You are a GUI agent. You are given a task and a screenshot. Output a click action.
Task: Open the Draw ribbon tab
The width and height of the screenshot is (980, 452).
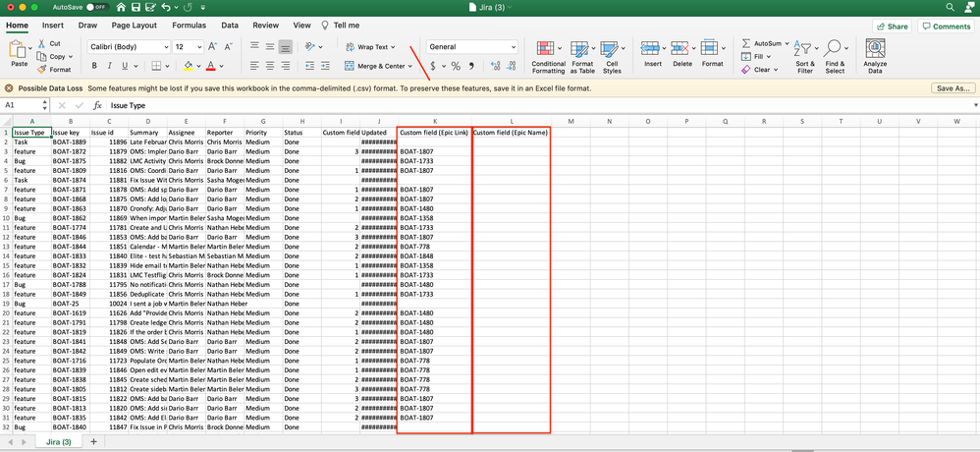pyautogui.click(x=87, y=26)
